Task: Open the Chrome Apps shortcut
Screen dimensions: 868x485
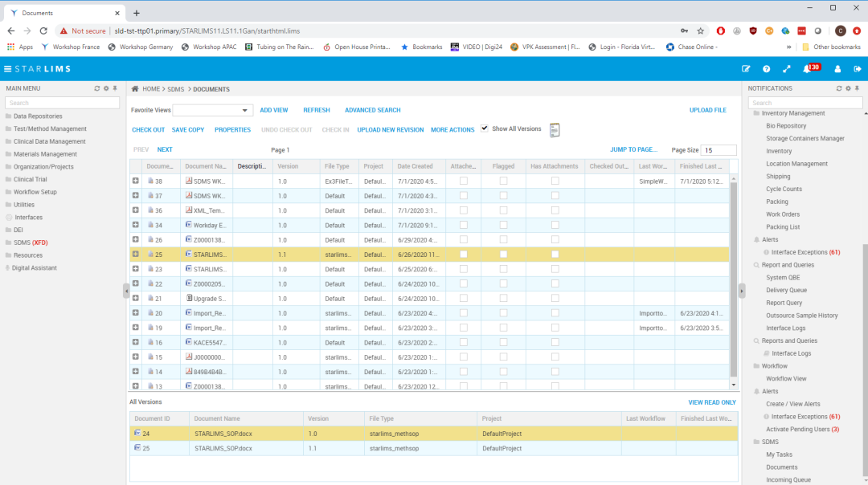Action: (x=20, y=47)
